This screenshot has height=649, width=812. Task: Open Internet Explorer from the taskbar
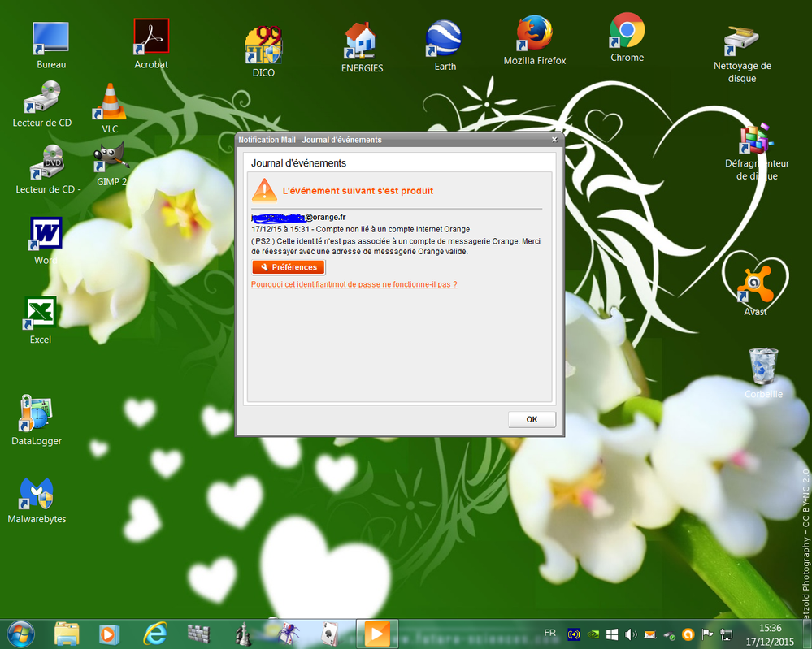154,633
